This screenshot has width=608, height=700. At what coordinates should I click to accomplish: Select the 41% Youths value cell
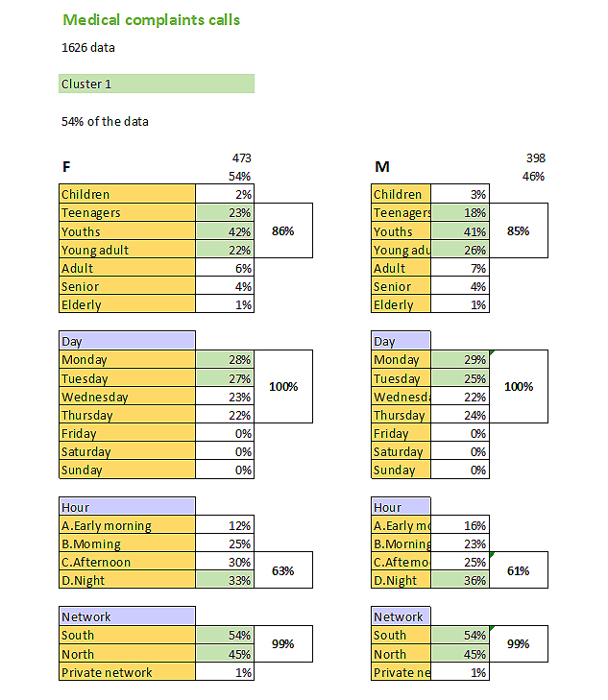460,231
